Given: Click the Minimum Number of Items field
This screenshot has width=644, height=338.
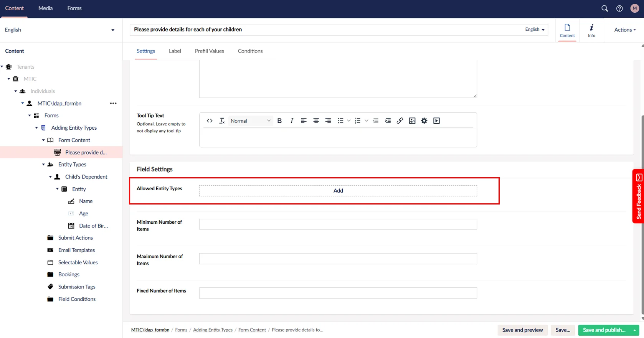Looking at the screenshot, I should click(338, 224).
